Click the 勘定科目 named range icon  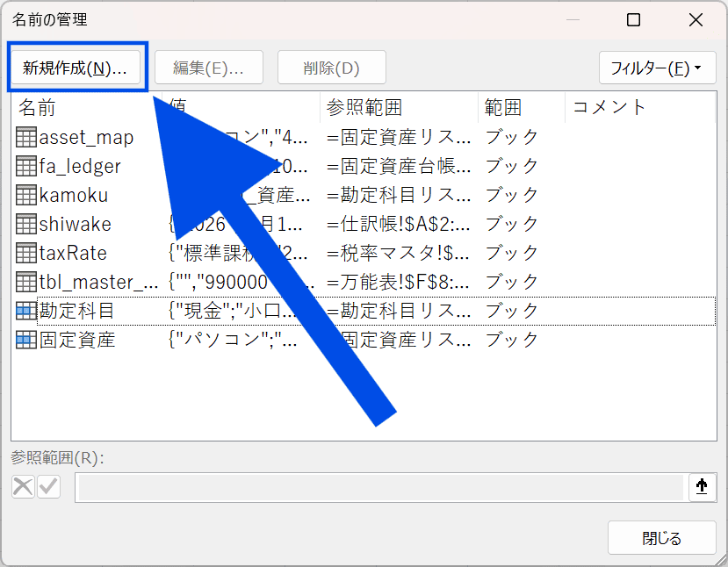tap(25, 311)
